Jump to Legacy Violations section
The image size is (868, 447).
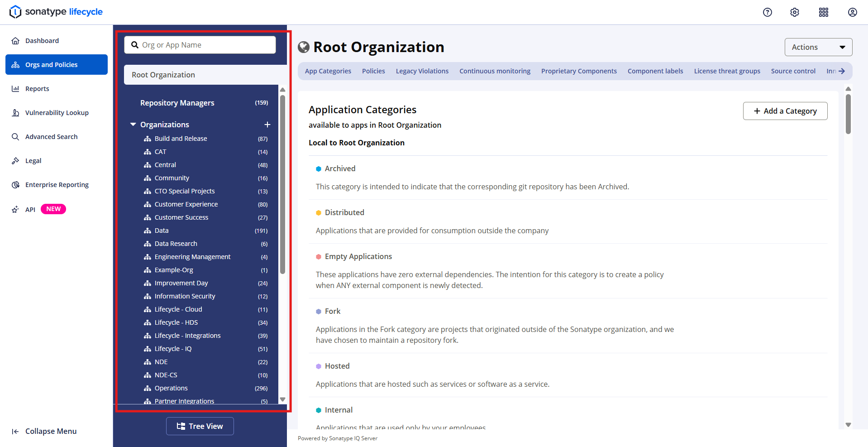(422, 71)
